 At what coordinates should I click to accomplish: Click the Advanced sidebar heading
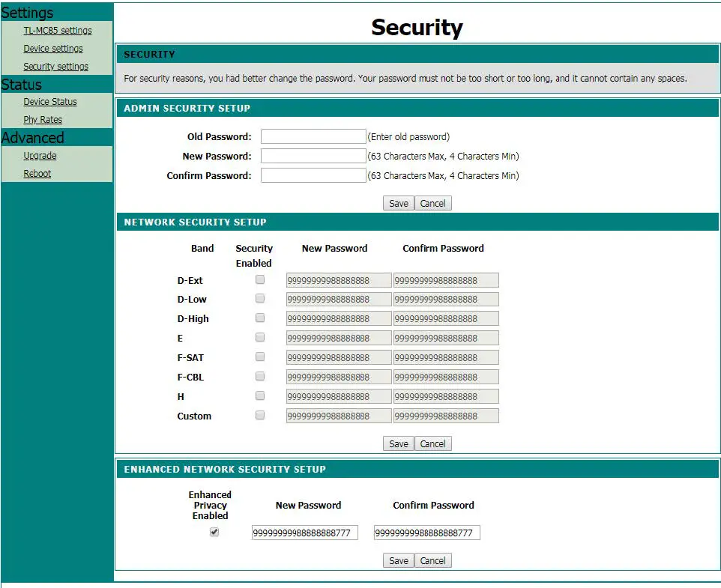click(x=32, y=138)
